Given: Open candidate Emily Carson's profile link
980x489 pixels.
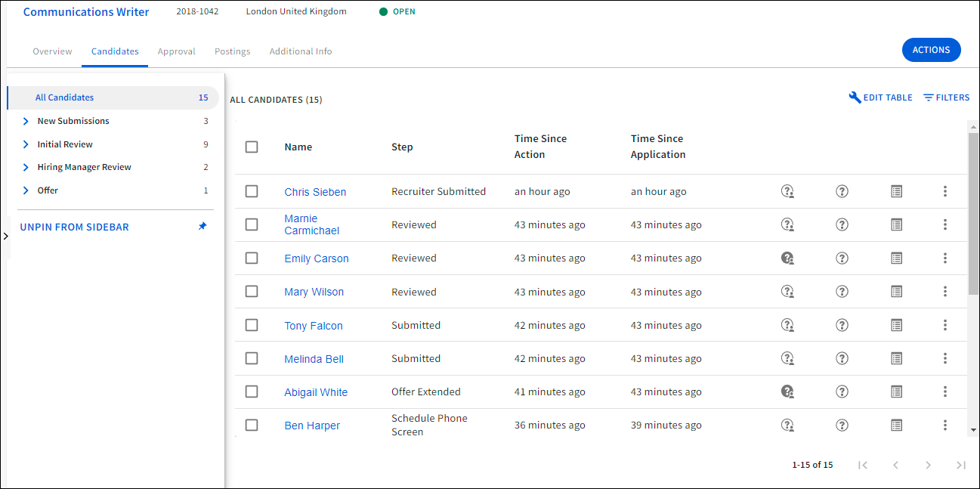Looking at the screenshot, I should point(317,258).
